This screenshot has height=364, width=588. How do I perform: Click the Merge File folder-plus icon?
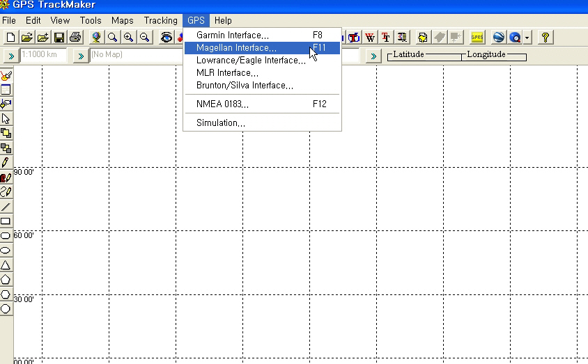[43, 38]
